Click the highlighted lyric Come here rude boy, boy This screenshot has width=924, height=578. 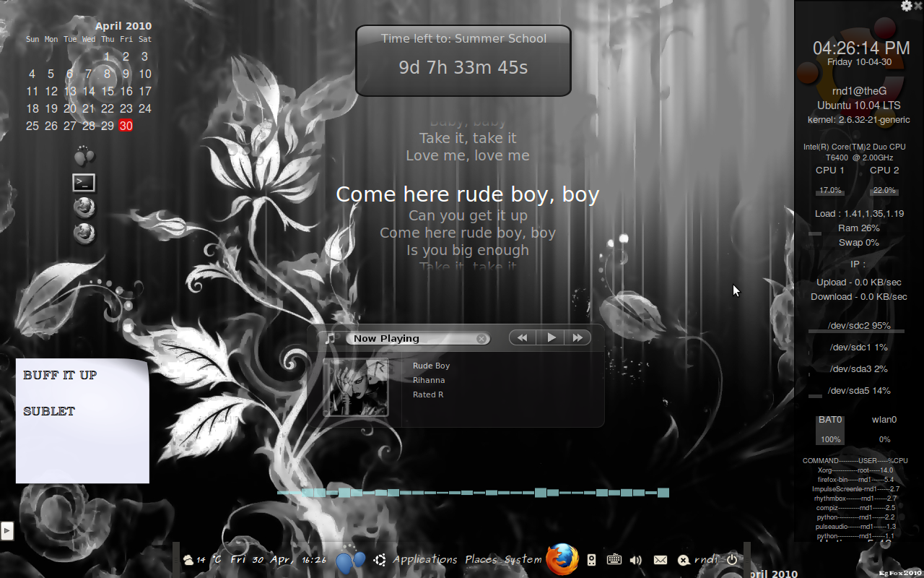pos(468,194)
